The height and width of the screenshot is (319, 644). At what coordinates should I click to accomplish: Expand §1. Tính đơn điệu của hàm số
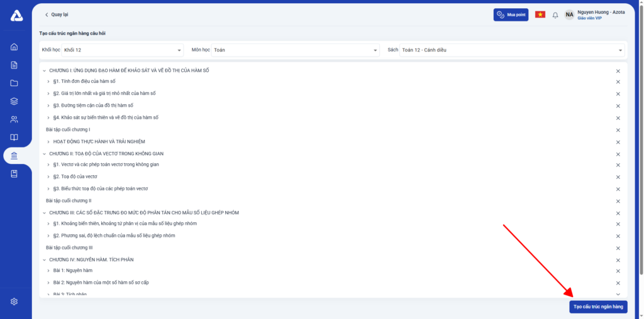coord(48,82)
